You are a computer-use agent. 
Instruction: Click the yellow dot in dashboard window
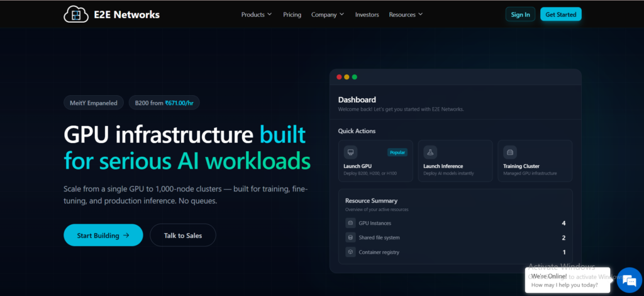coord(347,77)
